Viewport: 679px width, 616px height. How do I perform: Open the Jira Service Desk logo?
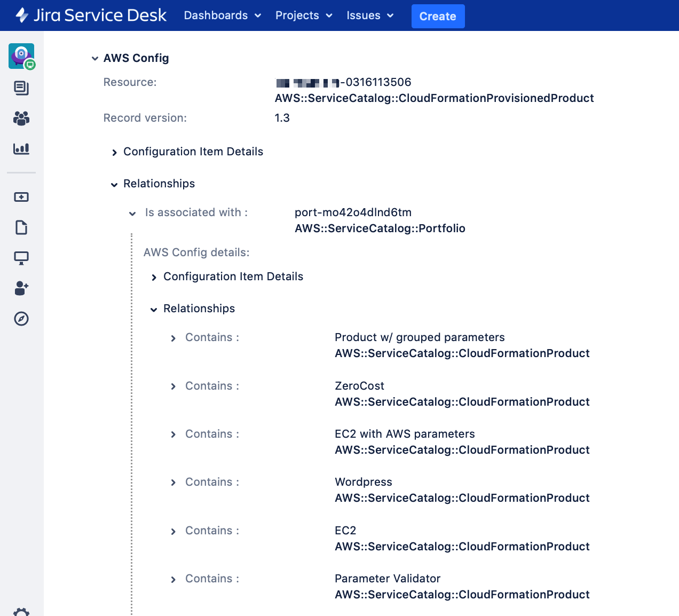click(x=91, y=15)
